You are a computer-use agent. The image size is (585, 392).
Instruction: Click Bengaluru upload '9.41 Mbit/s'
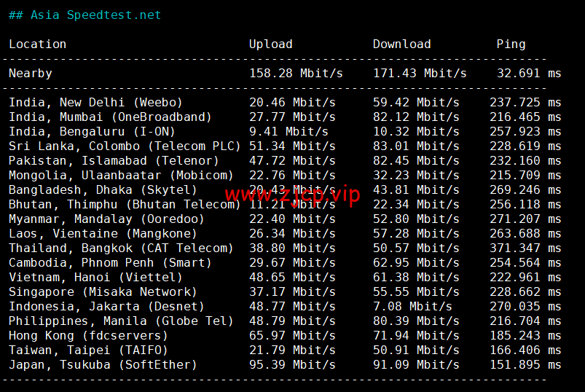pyautogui.click(x=288, y=131)
